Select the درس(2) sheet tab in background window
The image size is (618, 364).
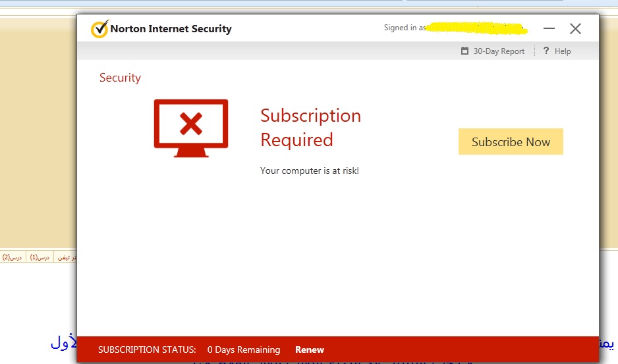[x=13, y=257]
